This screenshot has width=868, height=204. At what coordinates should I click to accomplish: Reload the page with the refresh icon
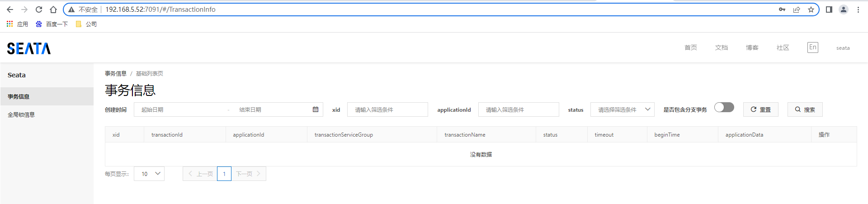pos(39,9)
